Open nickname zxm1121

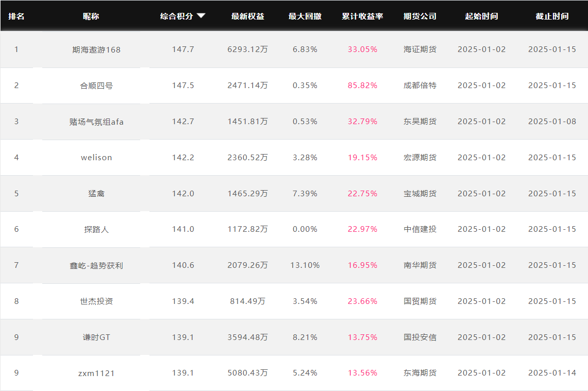point(96,373)
